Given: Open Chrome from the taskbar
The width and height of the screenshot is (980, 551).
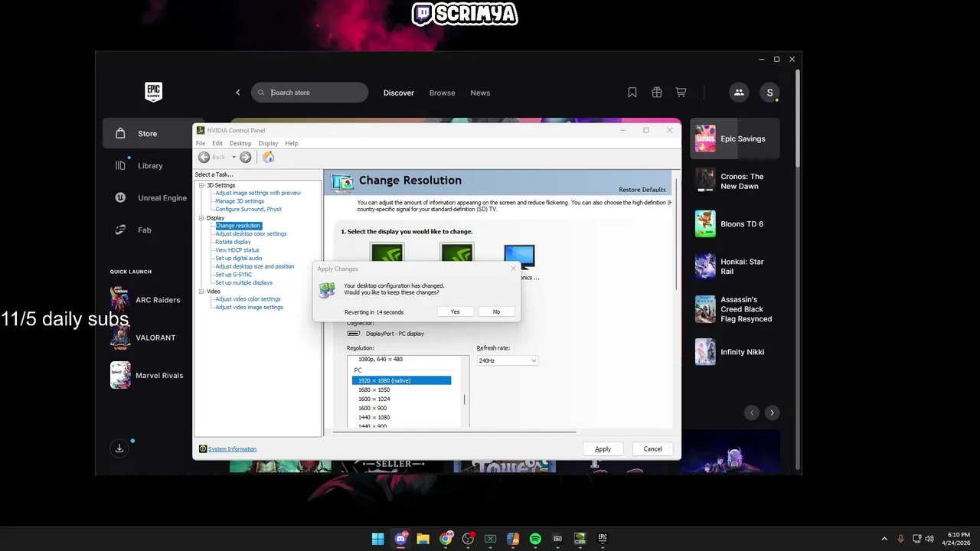Looking at the screenshot, I should tap(446, 539).
